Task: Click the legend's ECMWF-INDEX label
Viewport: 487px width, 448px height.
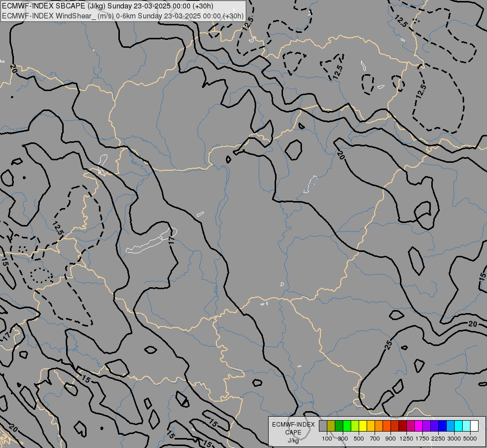Action: tap(293, 425)
